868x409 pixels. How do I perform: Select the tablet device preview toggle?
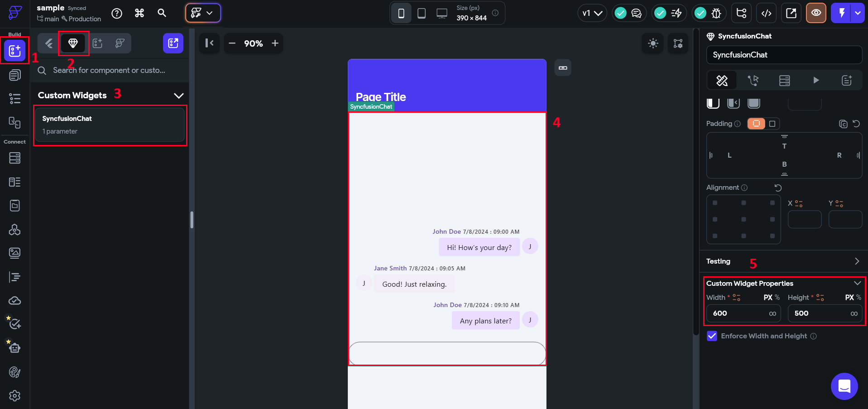click(421, 13)
